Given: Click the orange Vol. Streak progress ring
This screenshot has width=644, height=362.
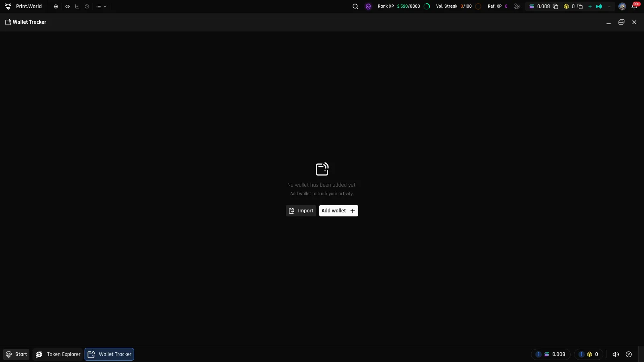Looking at the screenshot, I should [x=478, y=6].
